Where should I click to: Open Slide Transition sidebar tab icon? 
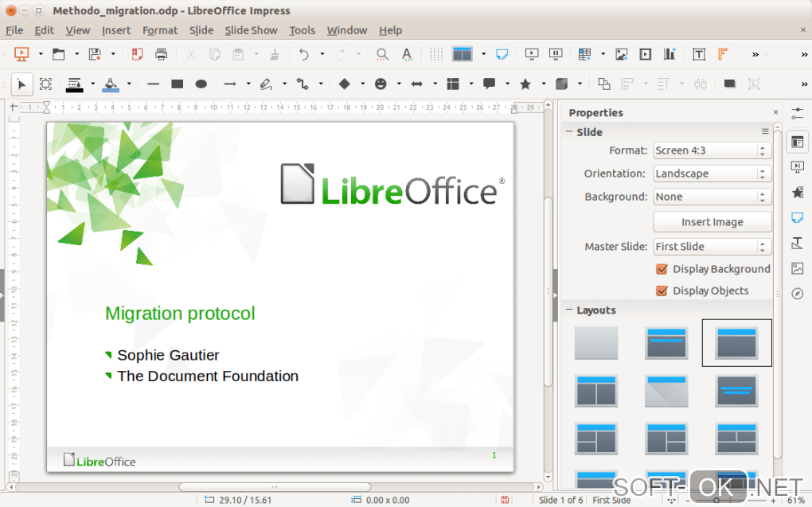798,167
